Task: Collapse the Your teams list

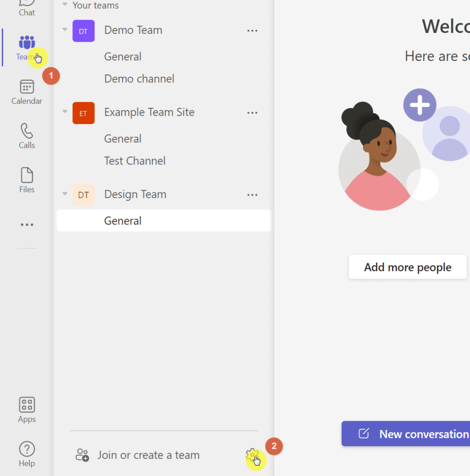Action: tap(65, 4)
